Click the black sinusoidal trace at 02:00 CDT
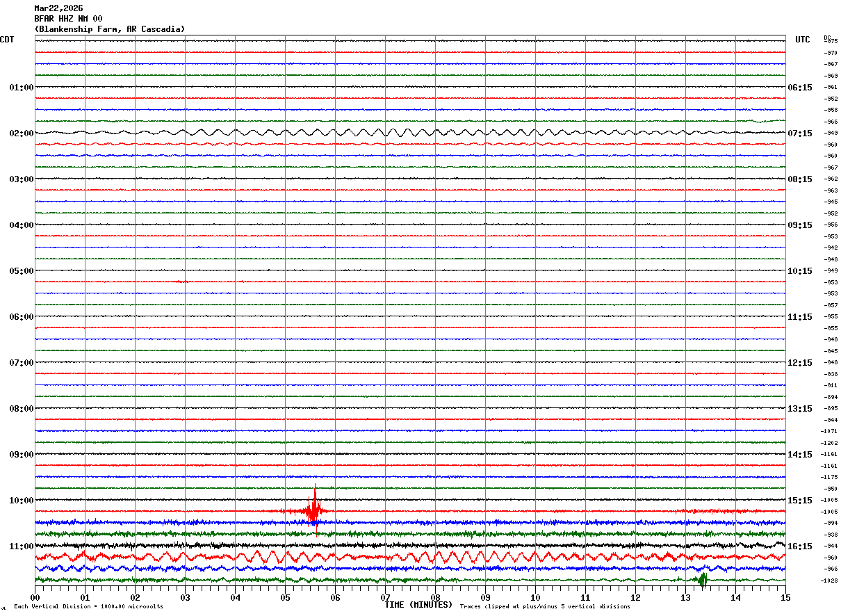Viewport: 841px width, 616px height. point(410,133)
